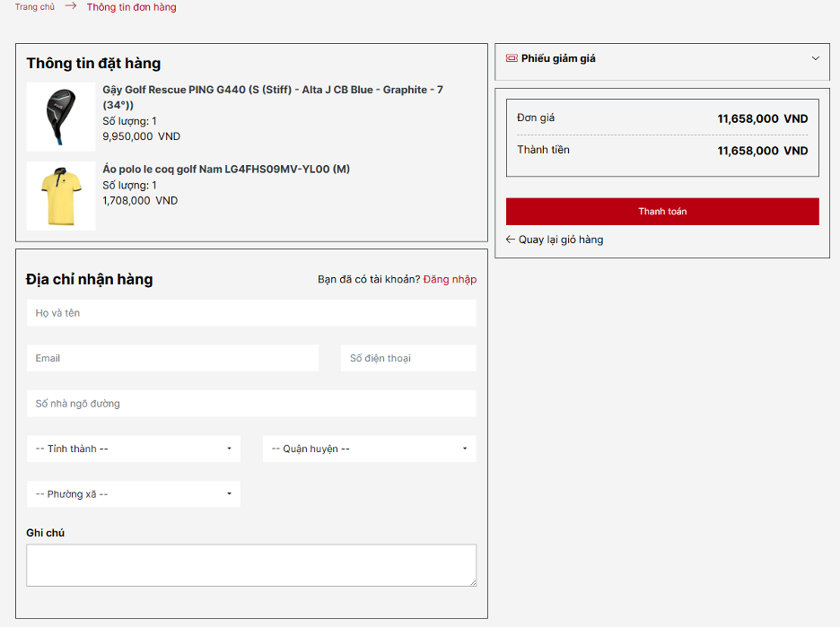
Task: Click Quay lại giỏ hàng link
Action: pyautogui.click(x=560, y=240)
